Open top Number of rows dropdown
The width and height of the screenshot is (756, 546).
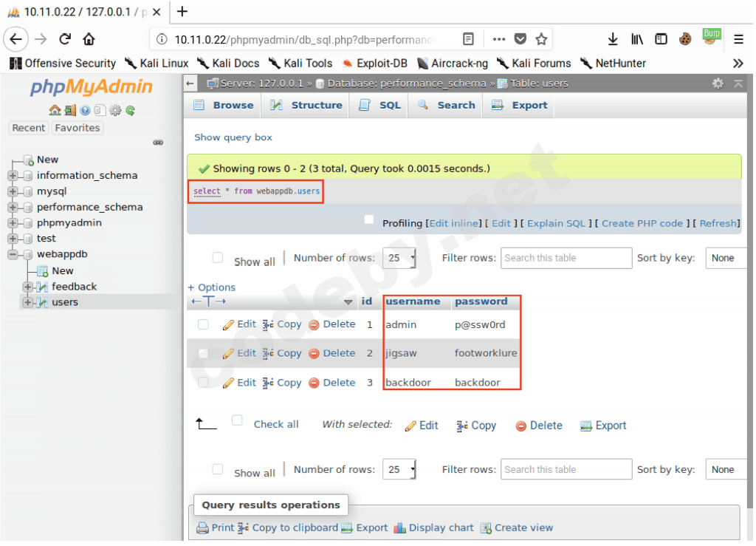coord(399,259)
